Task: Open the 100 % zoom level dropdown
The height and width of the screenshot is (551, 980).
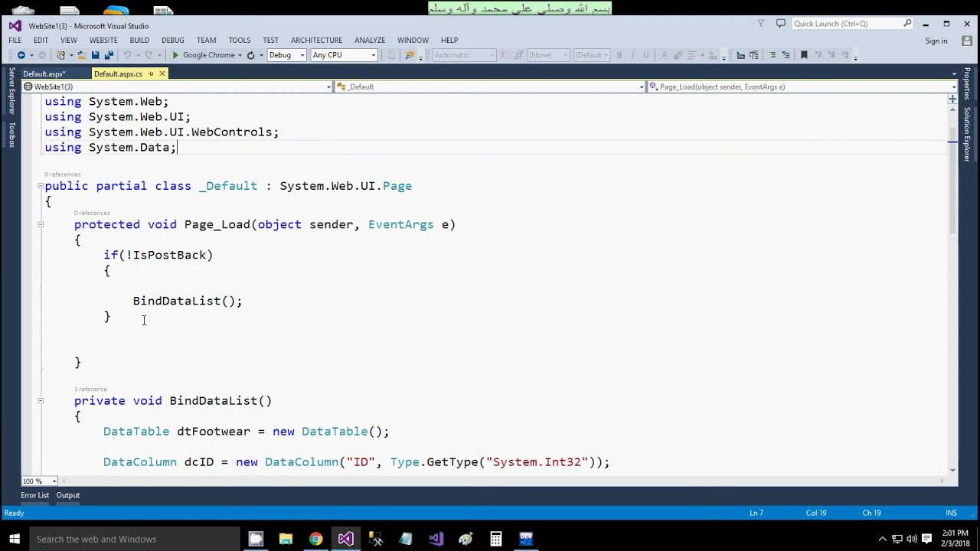Action: pos(40,481)
